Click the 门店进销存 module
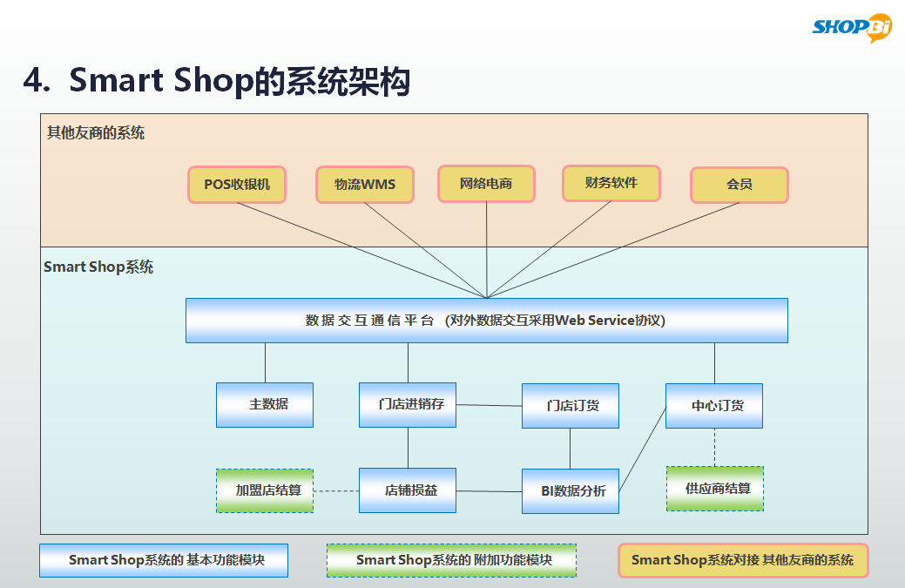The height and width of the screenshot is (588, 905). [408, 405]
